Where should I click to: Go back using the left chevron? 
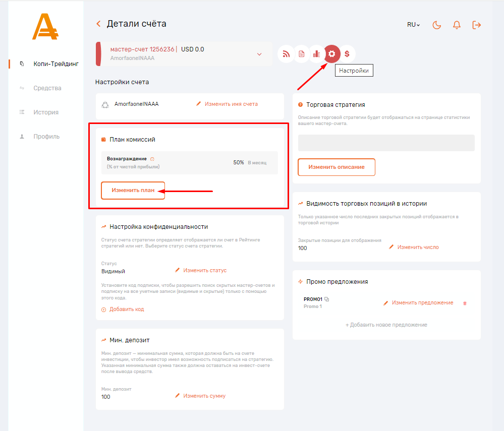pos(98,24)
